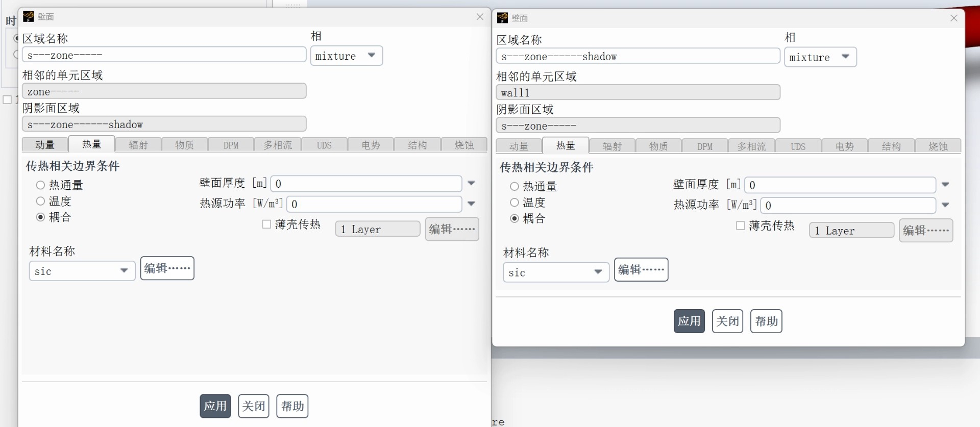Select 耦合 radio in left wall dialog
This screenshot has height=427, width=980.
[40, 217]
